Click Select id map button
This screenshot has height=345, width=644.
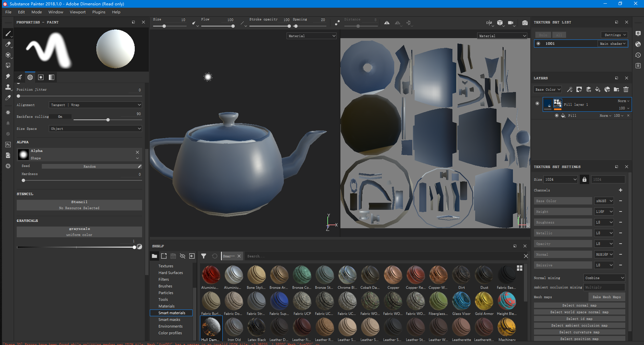[x=579, y=319]
